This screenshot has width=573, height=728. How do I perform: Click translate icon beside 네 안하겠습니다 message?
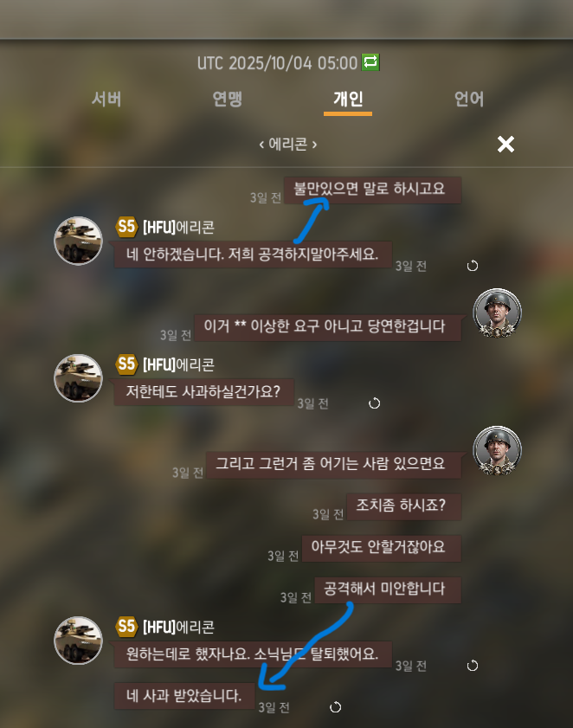473,266
